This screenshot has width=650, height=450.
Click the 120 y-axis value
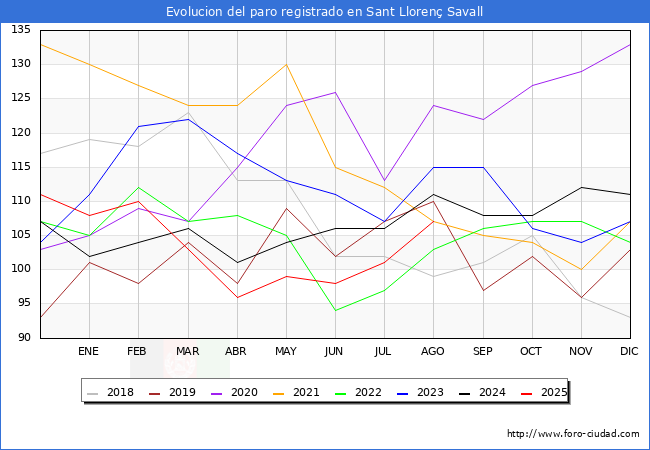21,133
